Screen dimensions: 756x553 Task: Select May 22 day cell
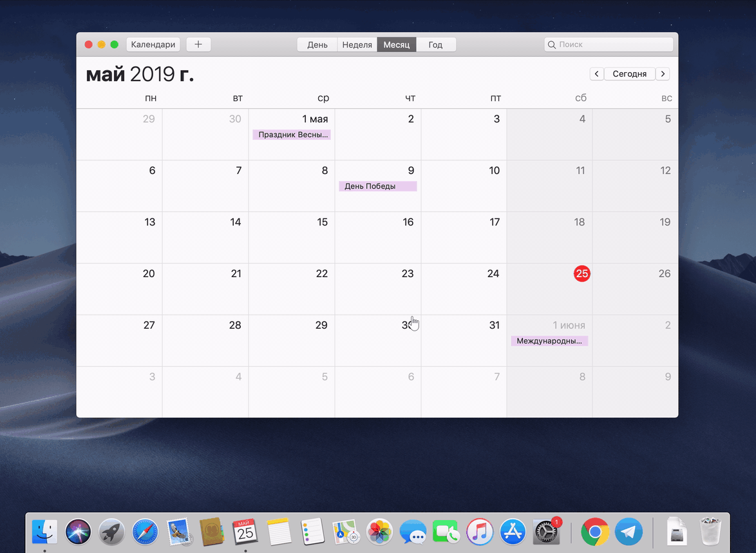292,289
